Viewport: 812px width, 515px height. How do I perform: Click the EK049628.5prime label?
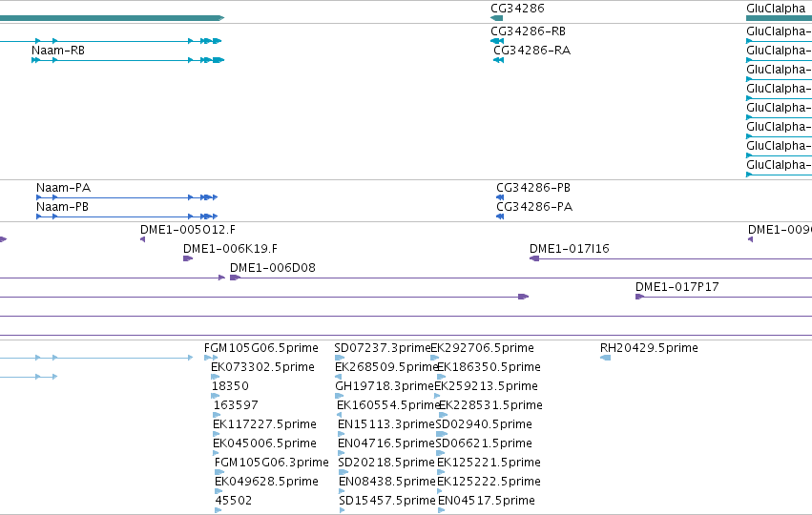pos(267,482)
